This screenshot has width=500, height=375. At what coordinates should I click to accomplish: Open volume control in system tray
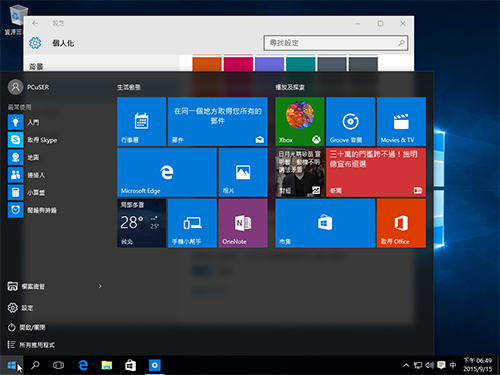[x=429, y=365]
